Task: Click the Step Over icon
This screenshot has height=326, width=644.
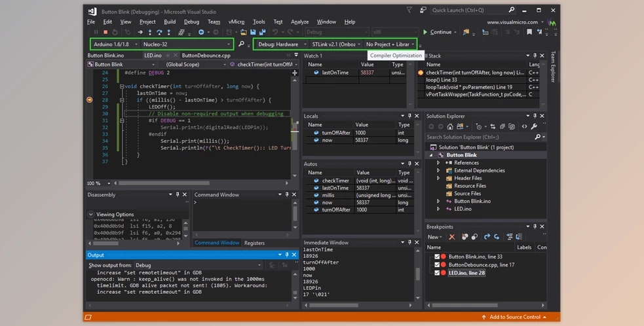Action: [x=159, y=32]
